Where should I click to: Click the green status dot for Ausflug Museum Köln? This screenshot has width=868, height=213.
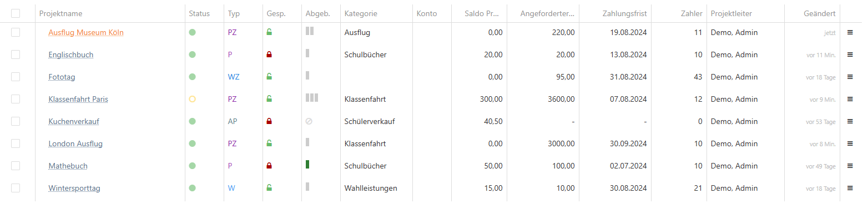tap(193, 32)
